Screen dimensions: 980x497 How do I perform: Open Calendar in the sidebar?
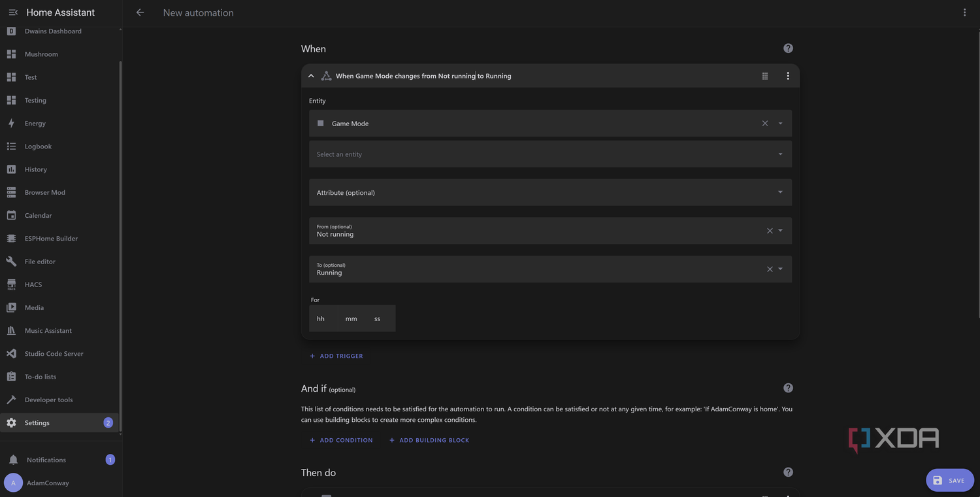pyautogui.click(x=60, y=215)
